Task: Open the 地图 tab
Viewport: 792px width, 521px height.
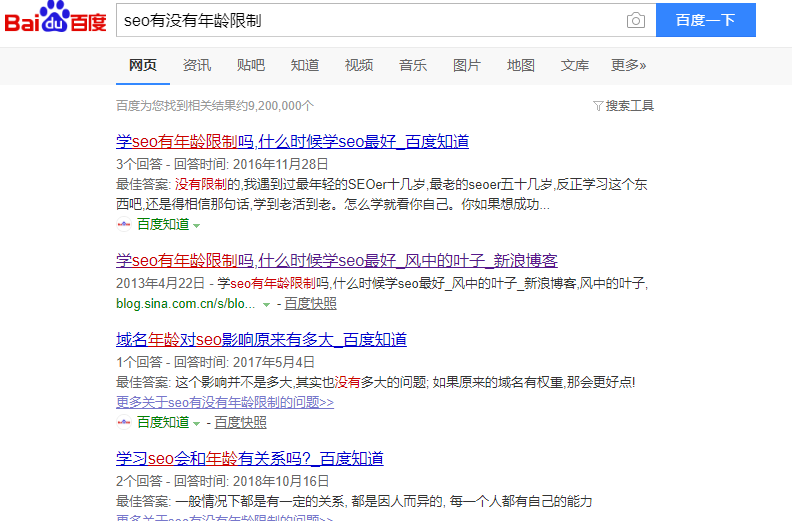Action: [x=521, y=65]
